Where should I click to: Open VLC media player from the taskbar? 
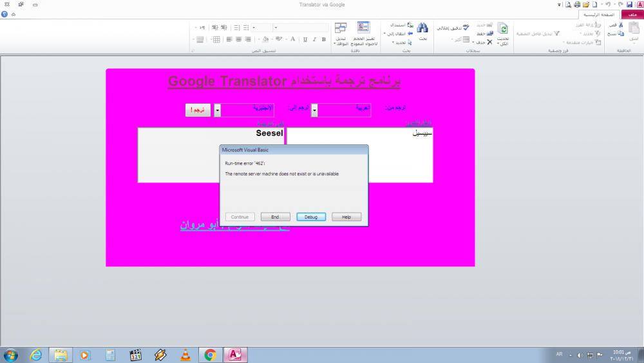[x=185, y=355]
